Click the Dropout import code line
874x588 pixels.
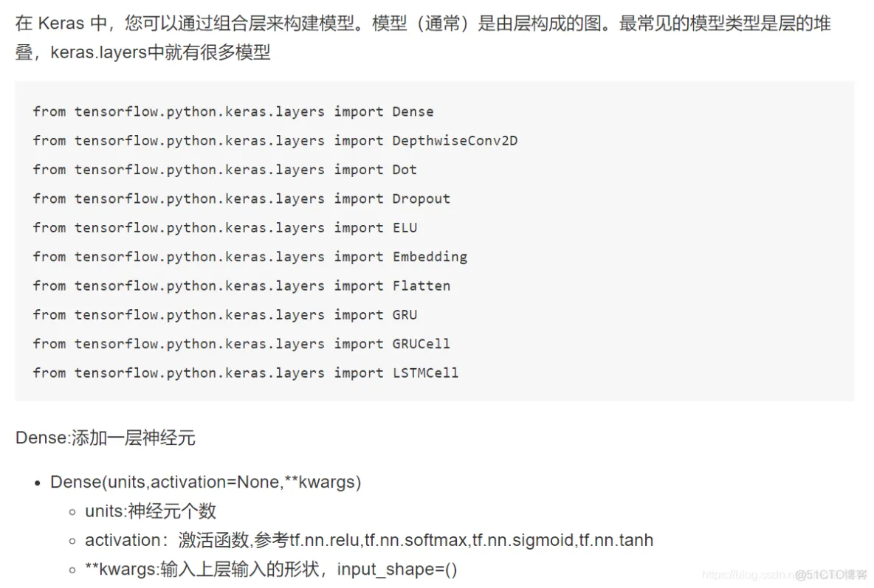tap(241, 198)
